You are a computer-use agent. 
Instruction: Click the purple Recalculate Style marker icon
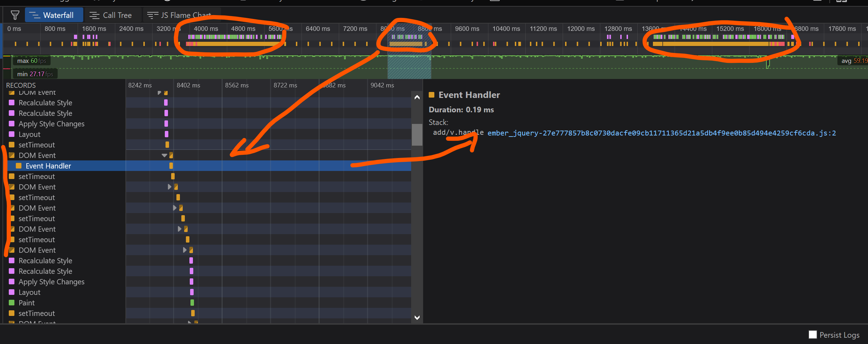(x=12, y=102)
